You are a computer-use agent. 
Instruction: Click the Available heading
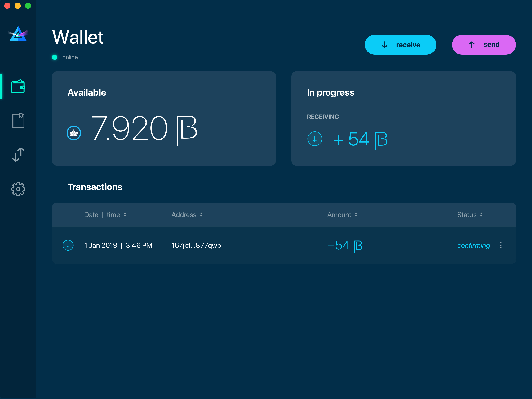(x=87, y=93)
